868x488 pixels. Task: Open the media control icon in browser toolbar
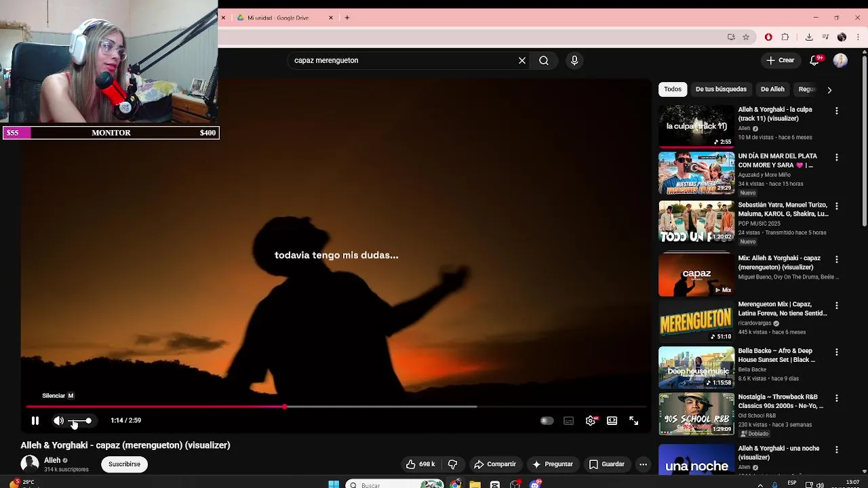[825, 37]
